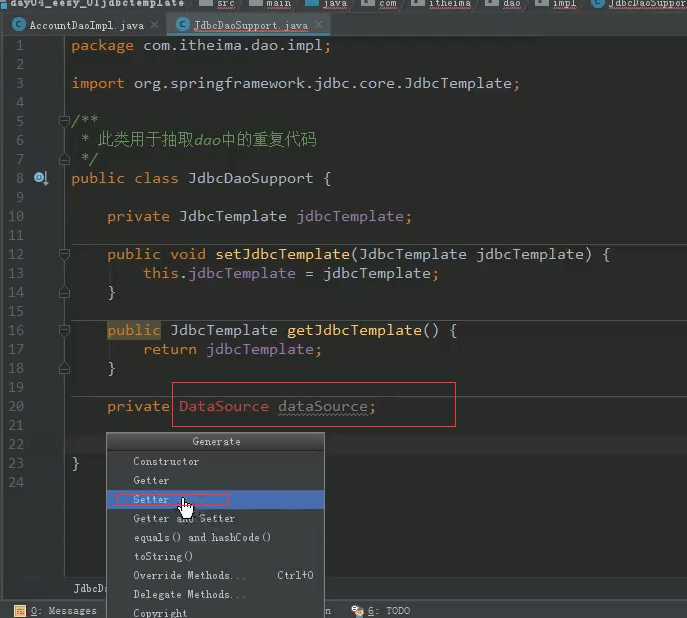Collapse the setJdbcTemplate method fold marker
687x618 pixels.
coord(64,254)
